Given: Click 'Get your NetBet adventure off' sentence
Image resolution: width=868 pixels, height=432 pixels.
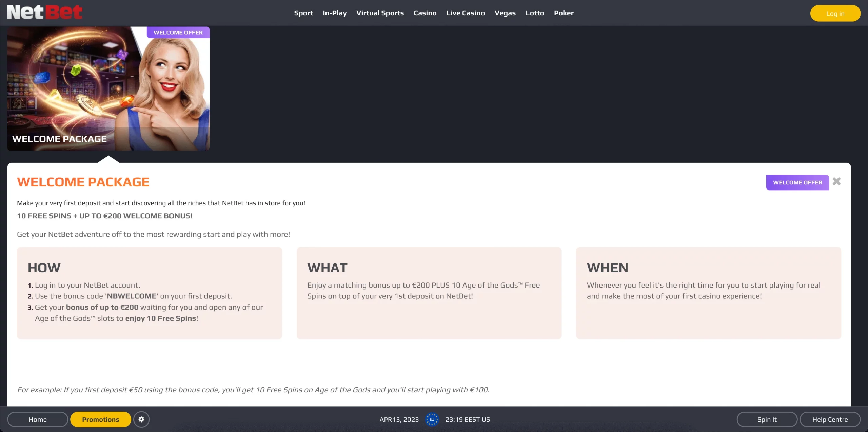Looking at the screenshot, I should click(x=154, y=234).
